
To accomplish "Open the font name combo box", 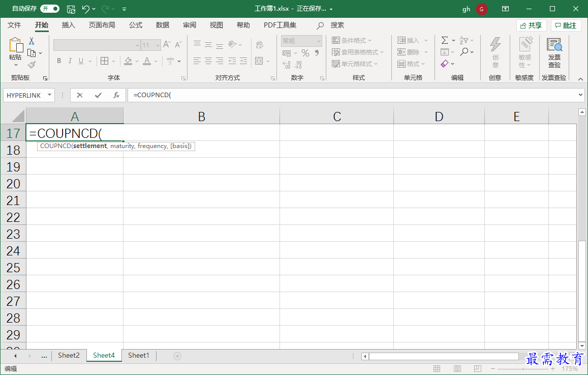I will 97,45.
